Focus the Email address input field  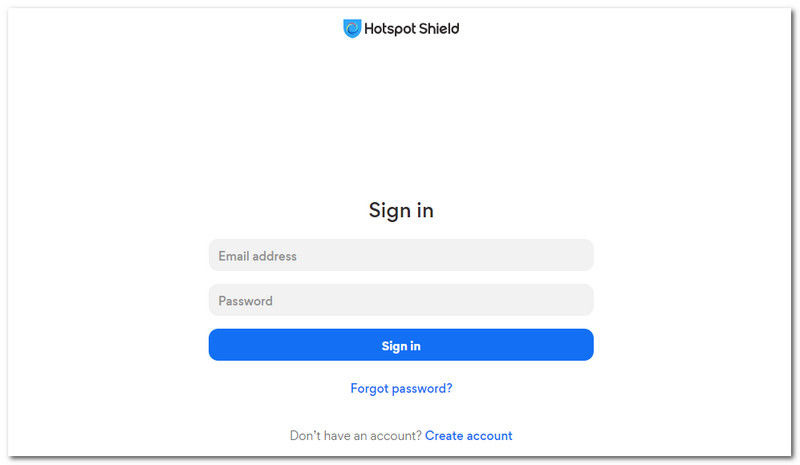click(x=401, y=255)
